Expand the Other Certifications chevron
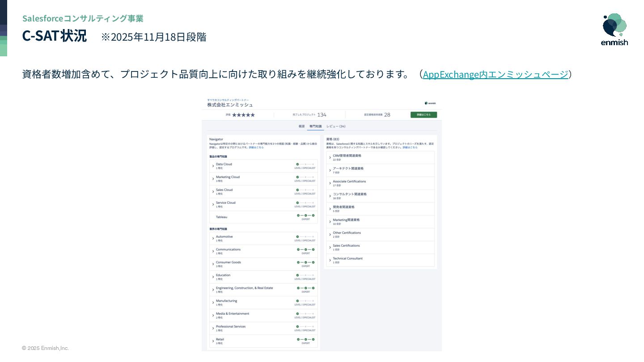 tap(330, 235)
